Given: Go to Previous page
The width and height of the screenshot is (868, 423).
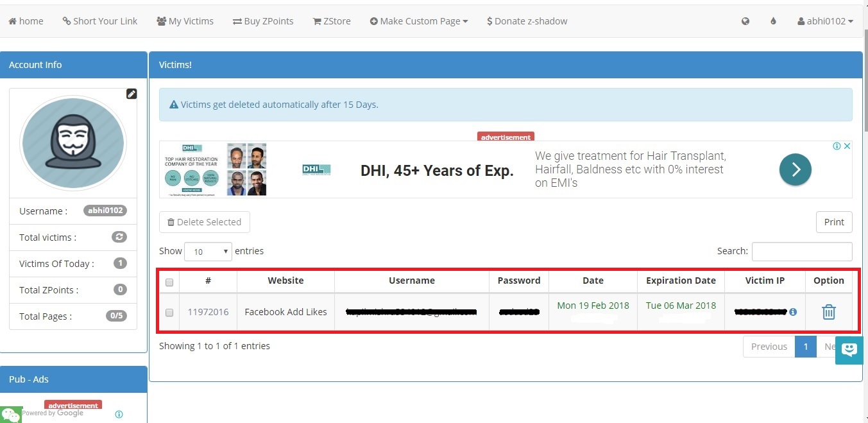Looking at the screenshot, I should click(769, 347).
